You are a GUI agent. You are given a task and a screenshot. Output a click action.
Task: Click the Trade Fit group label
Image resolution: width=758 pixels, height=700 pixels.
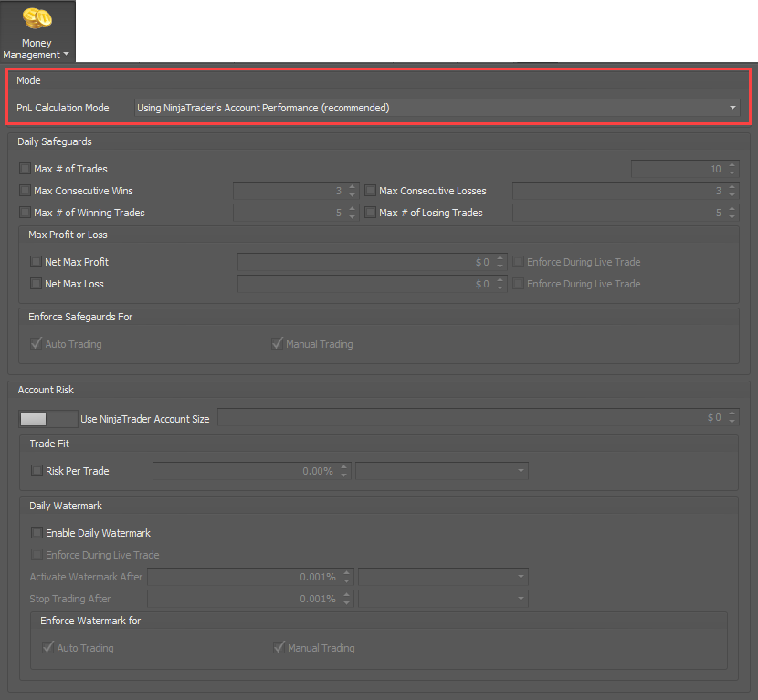[49, 444]
